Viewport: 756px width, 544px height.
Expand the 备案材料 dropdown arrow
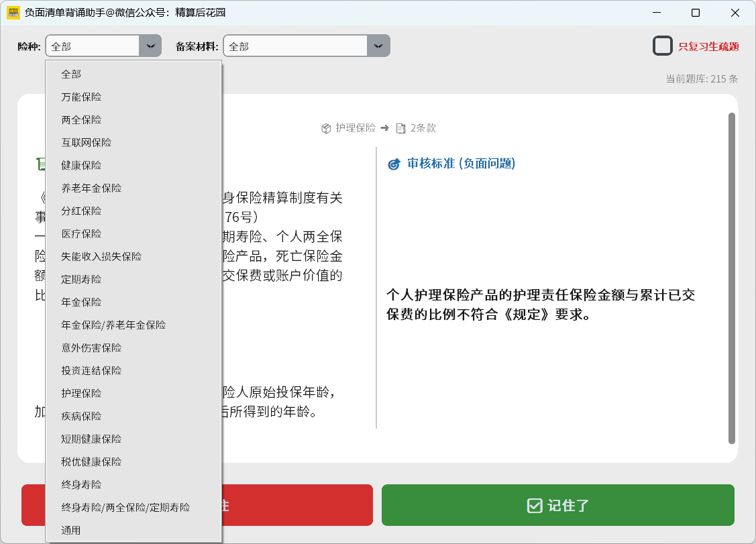pyautogui.click(x=378, y=46)
